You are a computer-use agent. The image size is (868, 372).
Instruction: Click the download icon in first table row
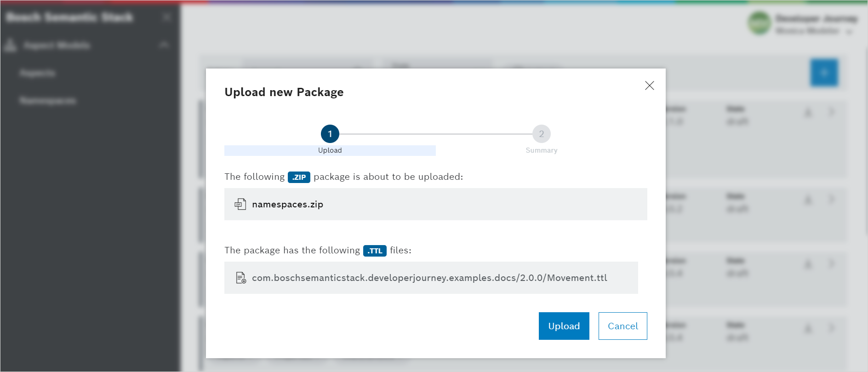click(808, 112)
